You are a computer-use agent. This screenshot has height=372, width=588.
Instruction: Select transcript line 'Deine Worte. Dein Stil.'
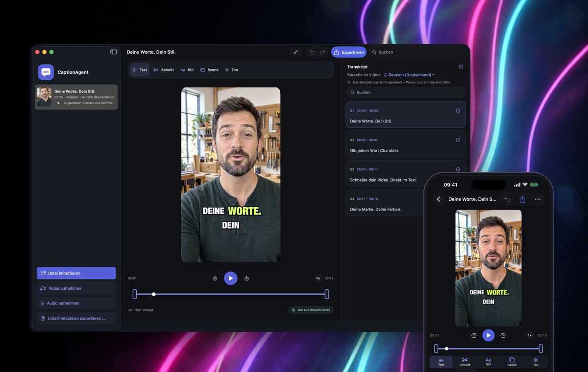[371, 121]
